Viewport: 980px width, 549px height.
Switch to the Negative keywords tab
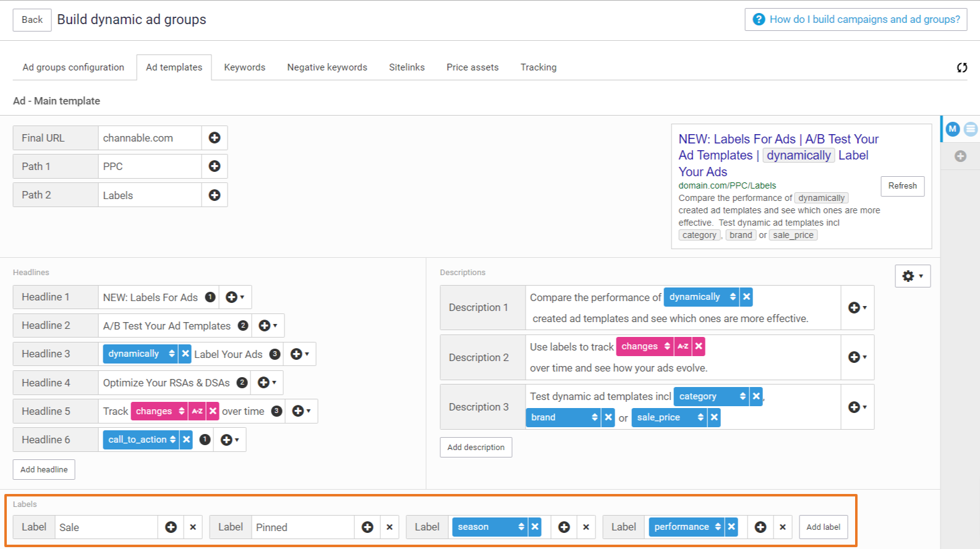pos(327,67)
